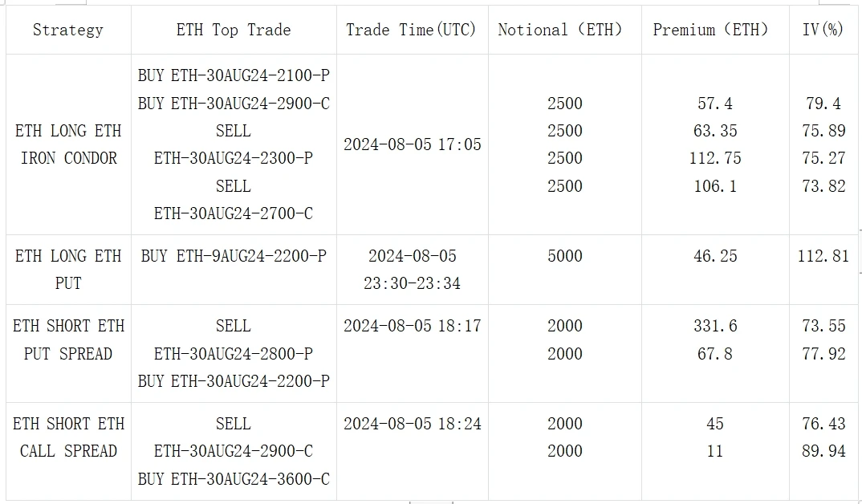The image size is (862, 504).
Task: Click the BUY ETH-30AUG24-3600-C trade line
Action: (234, 479)
